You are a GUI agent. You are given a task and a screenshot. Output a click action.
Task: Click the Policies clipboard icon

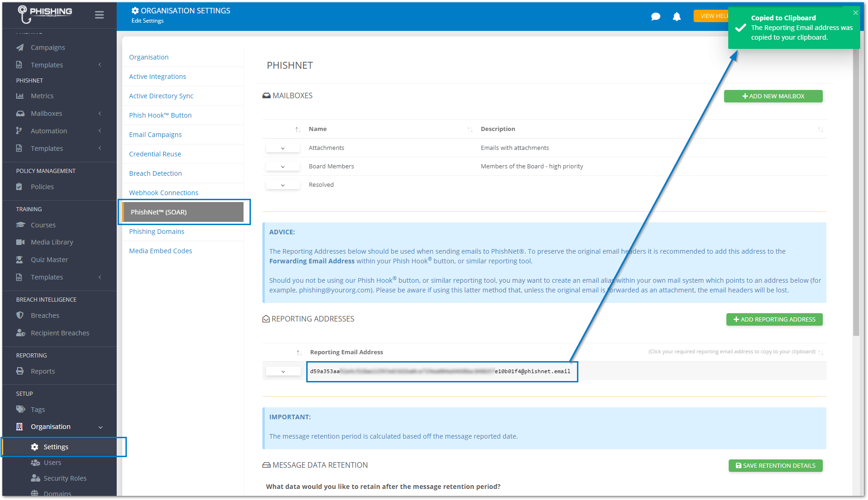[x=19, y=187]
